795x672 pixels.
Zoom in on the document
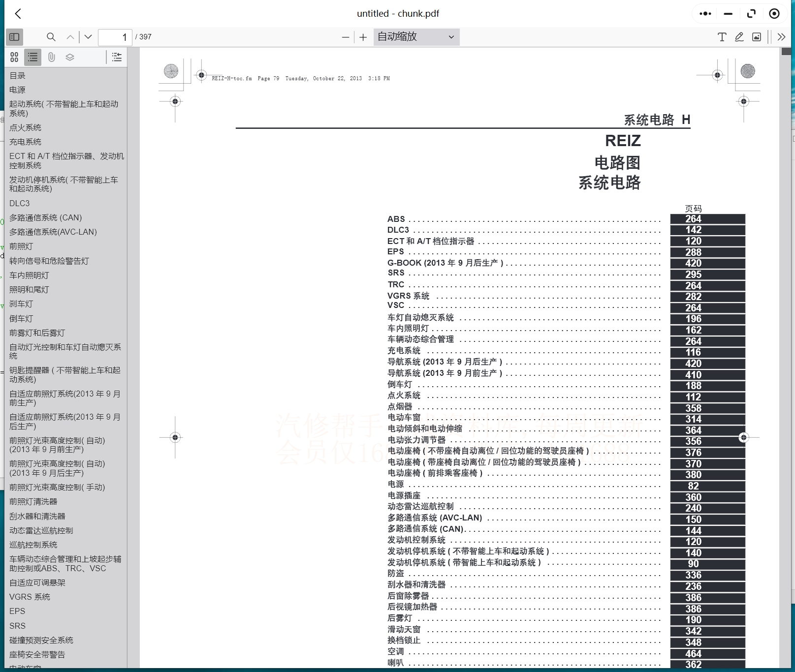tap(363, 37)
